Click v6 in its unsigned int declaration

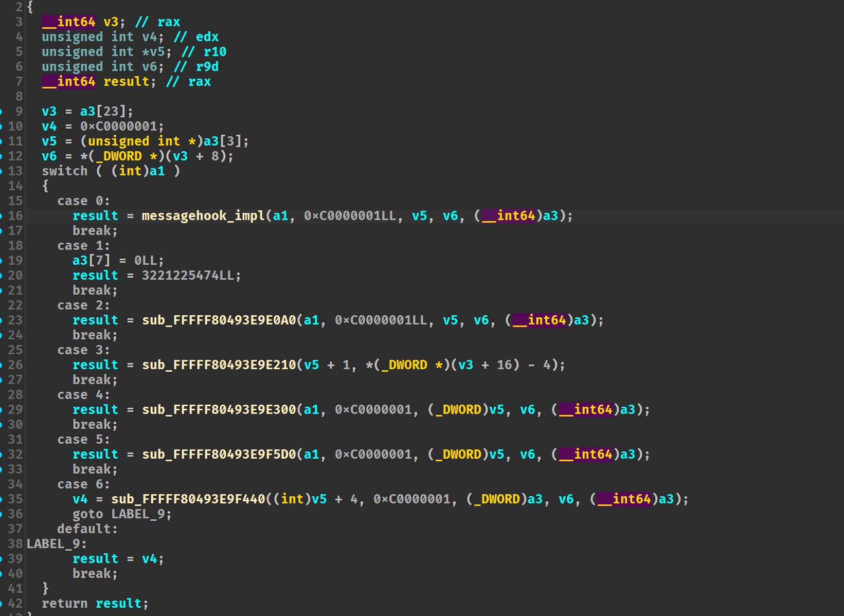pos(150,66)
